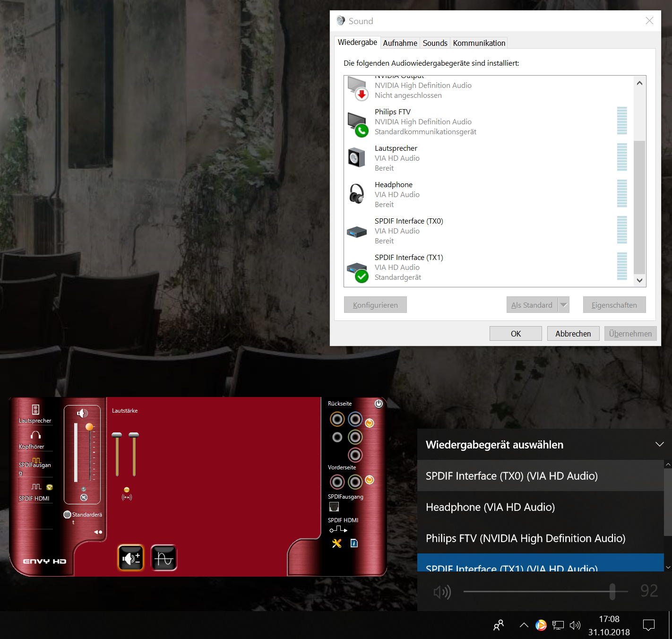Open the taskbar clock showing 17:08

tap(609, 625)
